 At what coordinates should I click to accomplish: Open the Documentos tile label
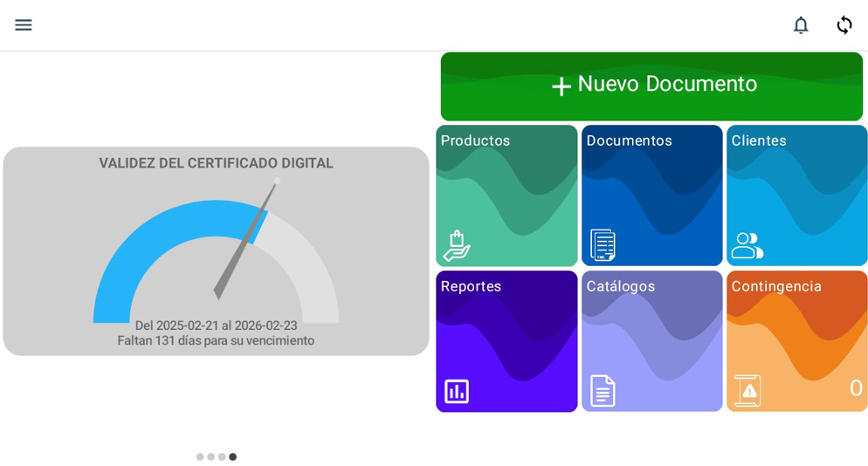[629, 140]
